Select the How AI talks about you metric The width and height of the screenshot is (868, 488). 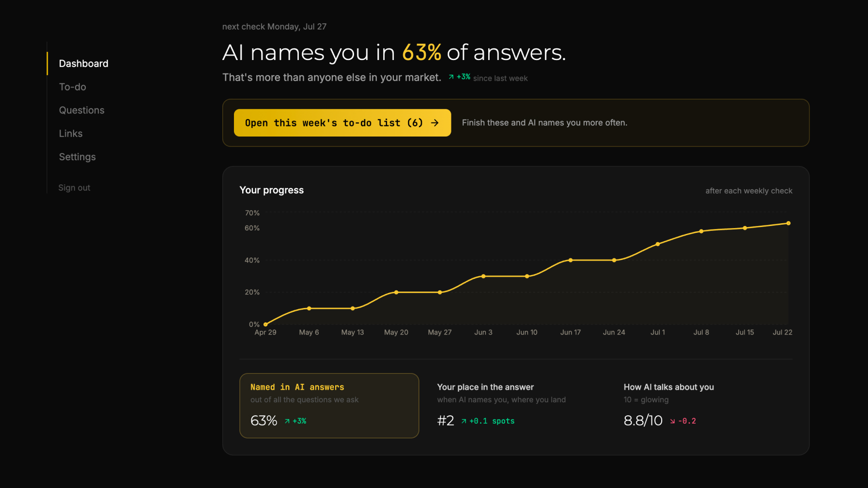[x=703, y=405]
